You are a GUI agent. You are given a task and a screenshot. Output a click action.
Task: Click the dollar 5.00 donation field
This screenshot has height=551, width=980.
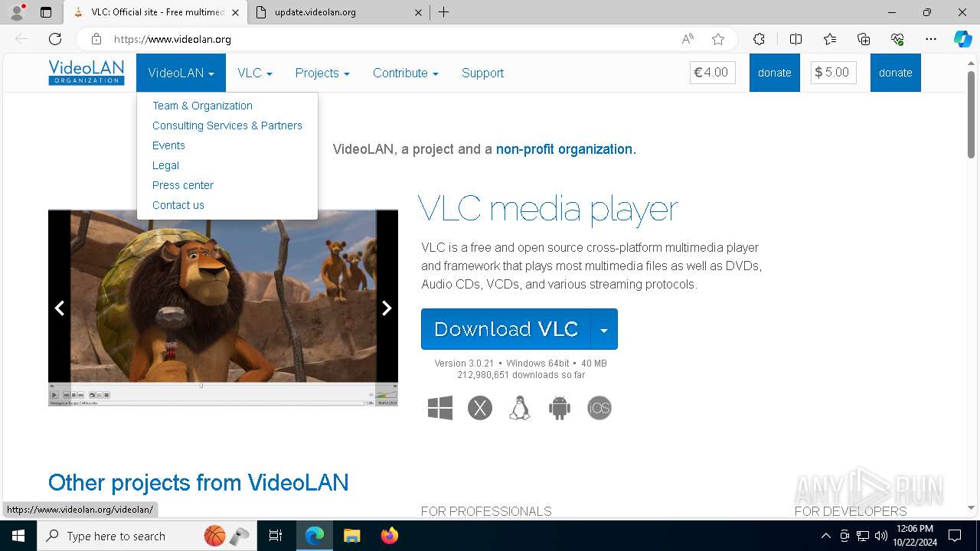834,73
